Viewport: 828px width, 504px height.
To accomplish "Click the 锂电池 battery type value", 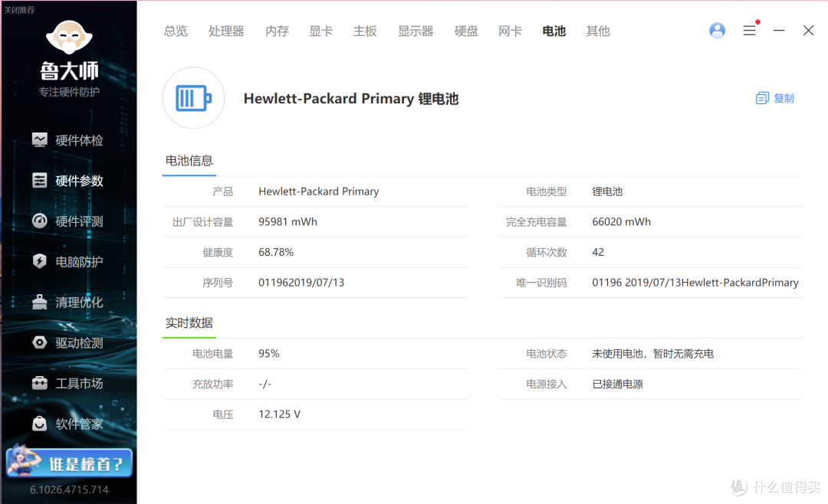I will tap(607, 191).
